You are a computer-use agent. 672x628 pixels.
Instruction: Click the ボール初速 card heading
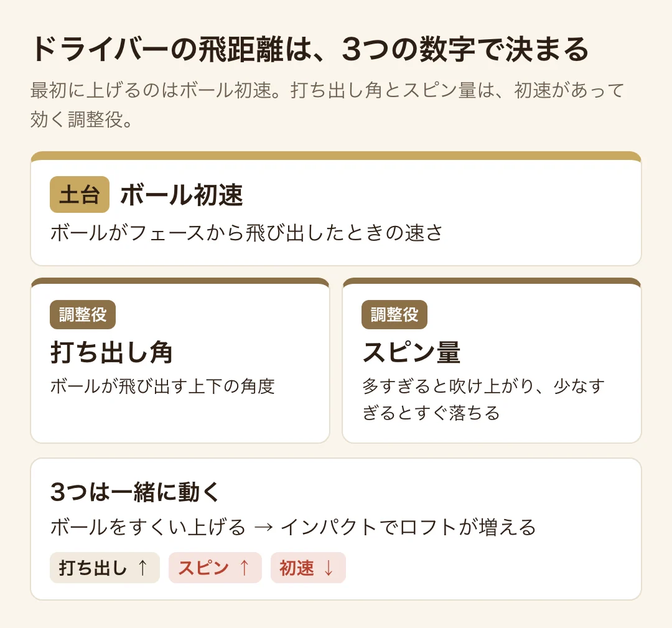click(x=182, y=195)
